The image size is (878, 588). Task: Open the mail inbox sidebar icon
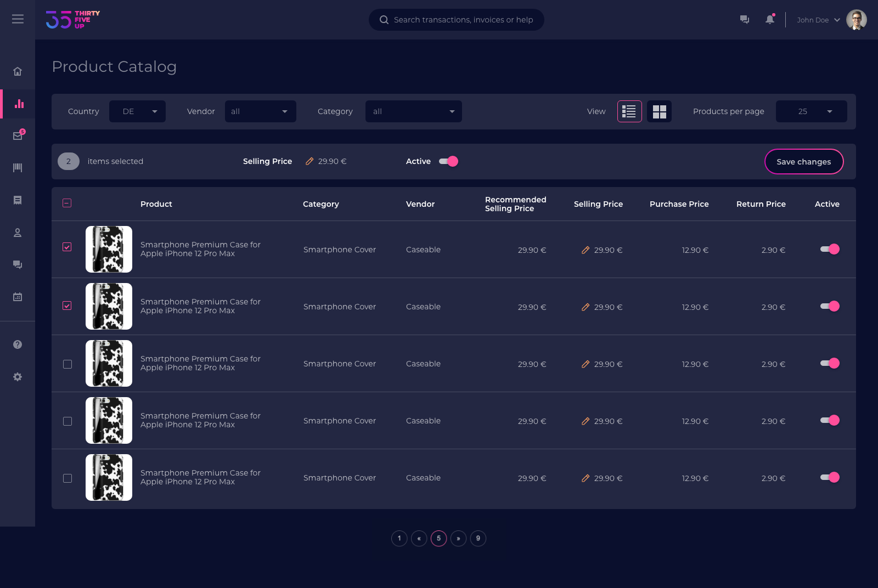[18, 135]
